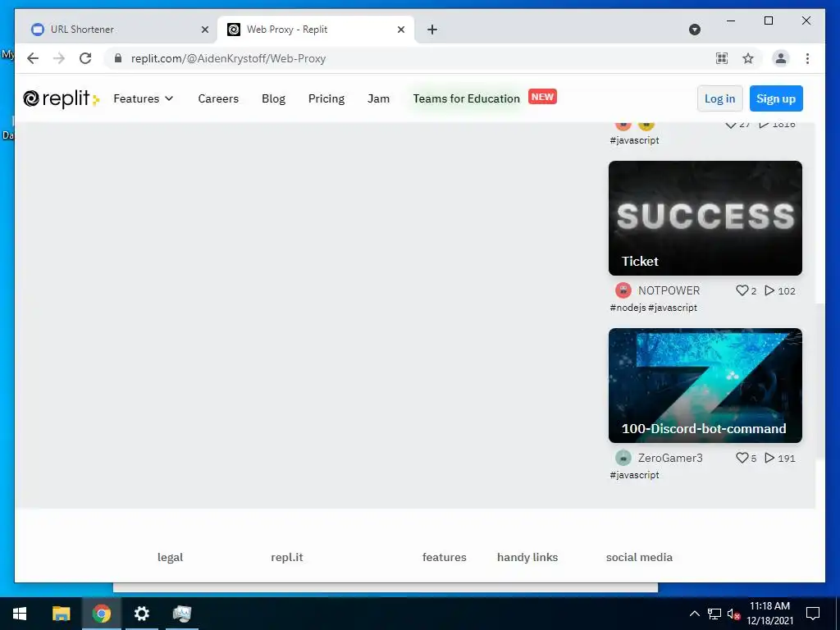Screen dimensions: 840x630
Task: Open a new browser tab
Action: coord(432,30)
